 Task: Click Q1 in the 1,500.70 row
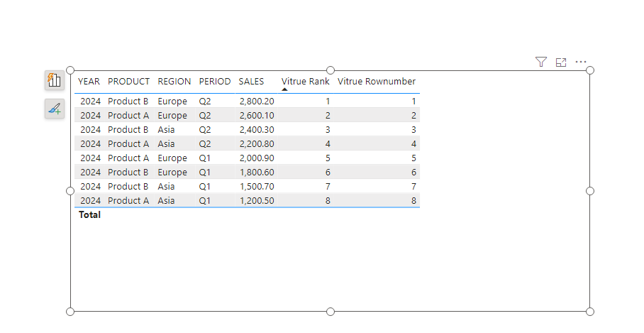(x=204, y=186)
